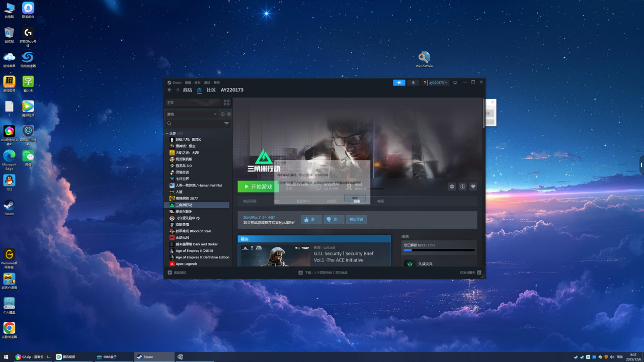Screen dimensions: 644x362
Task: Click the achievements progress bar
Action: 439,250
